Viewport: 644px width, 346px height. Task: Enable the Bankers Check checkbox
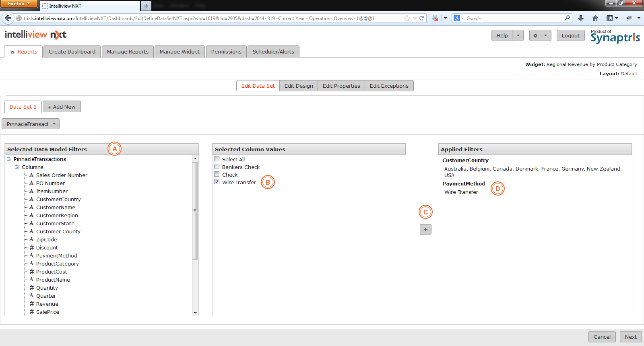point(217,167)
